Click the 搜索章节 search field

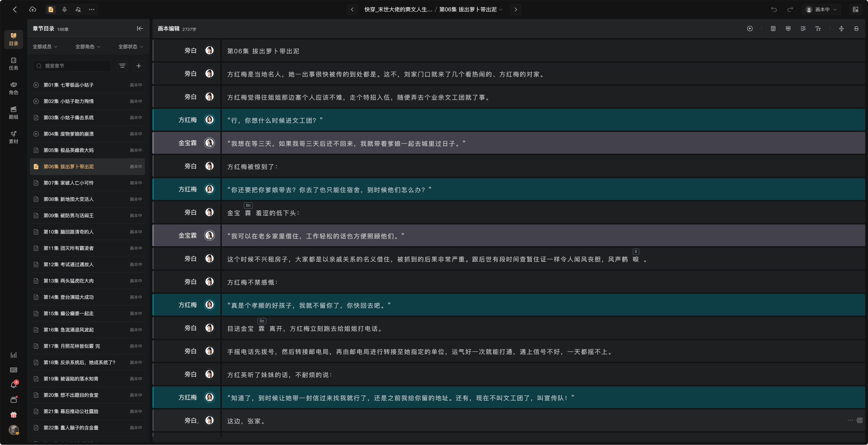pyautogui.click(x=72, y=66)
